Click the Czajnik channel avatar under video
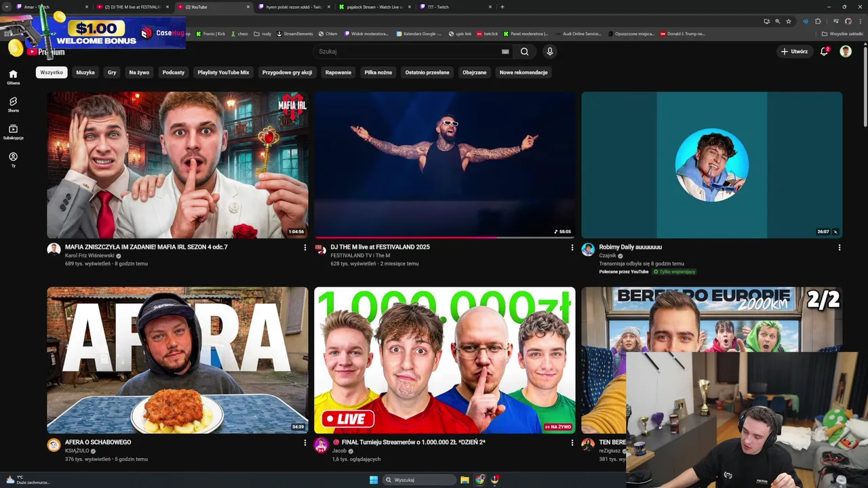Viewport: 868px width, 488px height. pos(588,249)
